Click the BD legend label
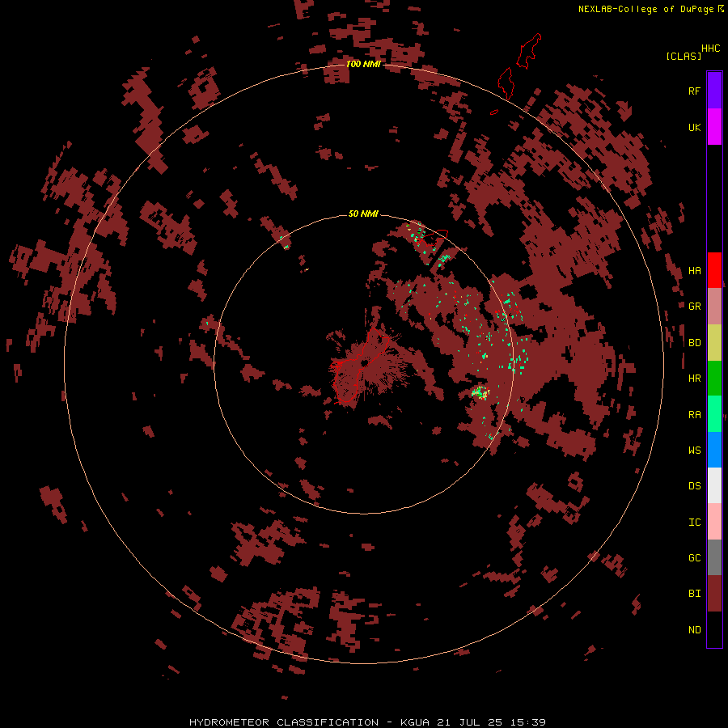Viewport: 728px width, 728px height. coord(694,343)
